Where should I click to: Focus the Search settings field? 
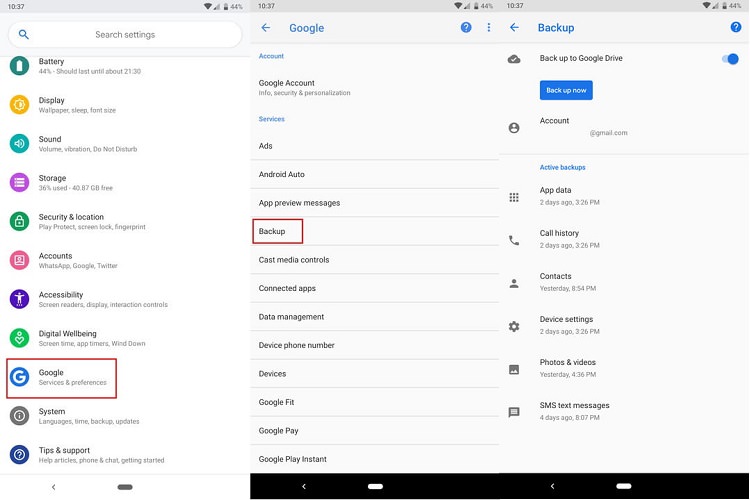(x=125, y=34)
